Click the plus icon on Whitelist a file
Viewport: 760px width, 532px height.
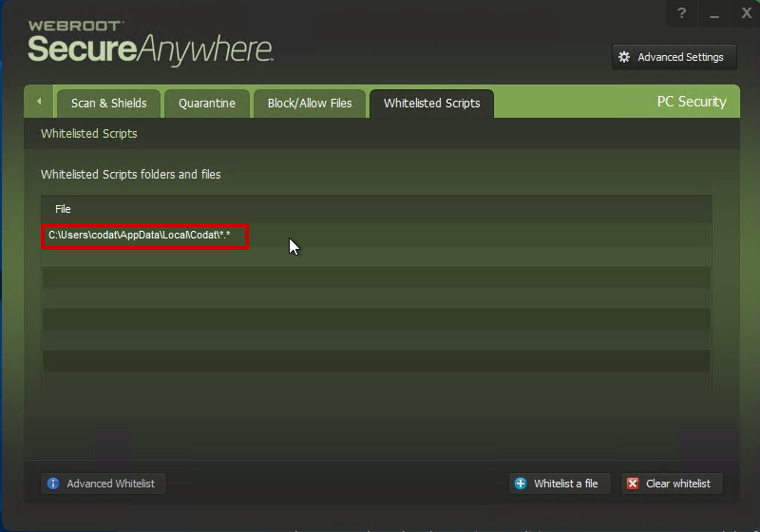[x=521, y=484]
